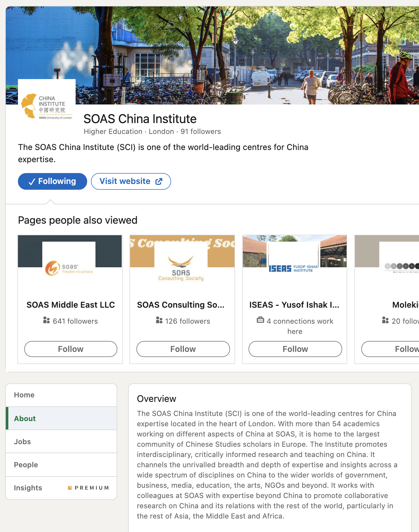Click the SCI tagline below the page name

pyautogui.click(x=163, y=153)
